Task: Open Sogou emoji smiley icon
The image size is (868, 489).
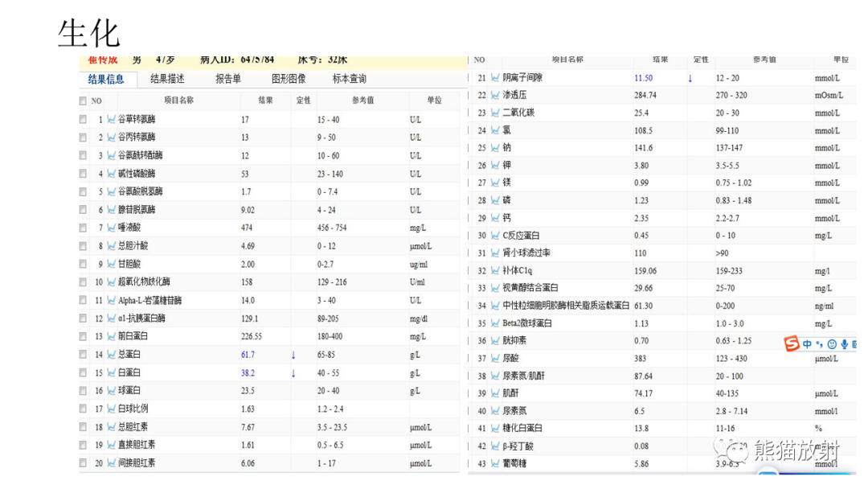Action: click(x=832, y=344)
